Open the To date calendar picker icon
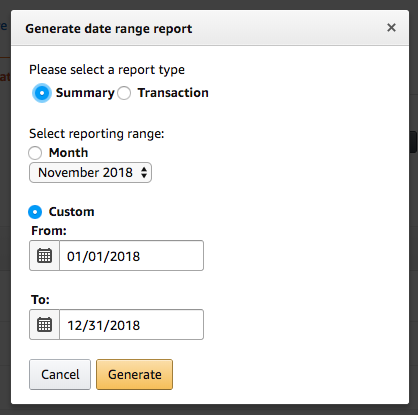The image size is (418, 415). click(x=44, y=325)
